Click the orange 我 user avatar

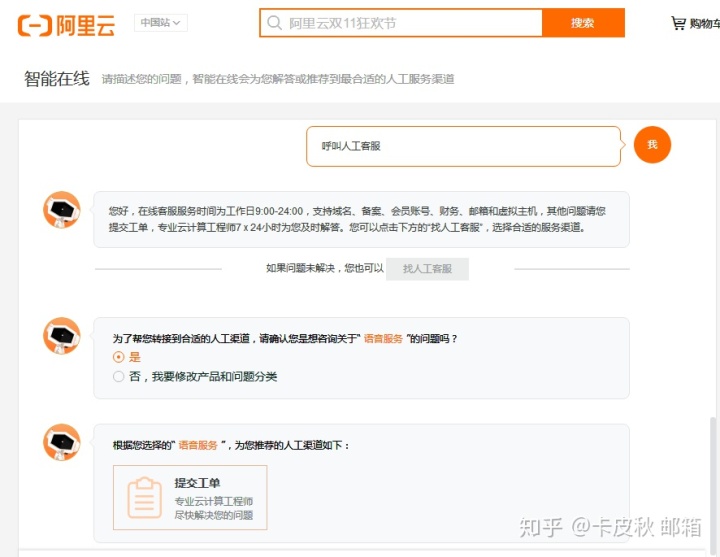[x=652, y=145]
